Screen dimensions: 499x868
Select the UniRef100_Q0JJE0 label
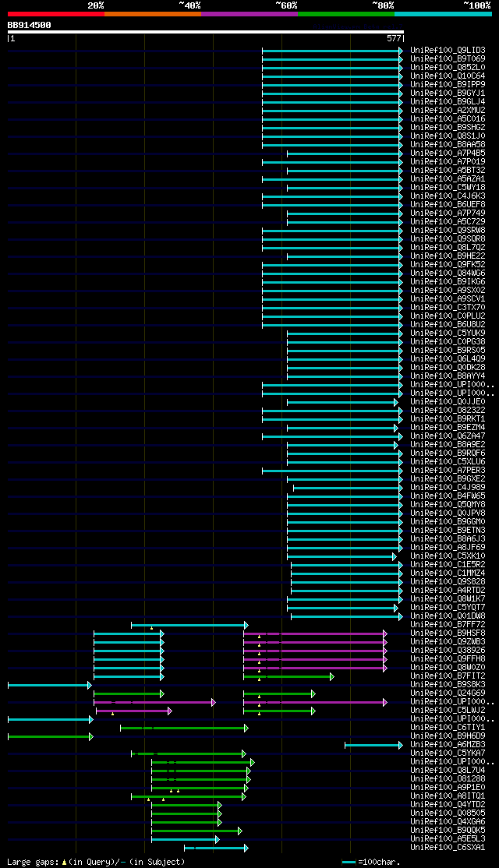[448, 402]
